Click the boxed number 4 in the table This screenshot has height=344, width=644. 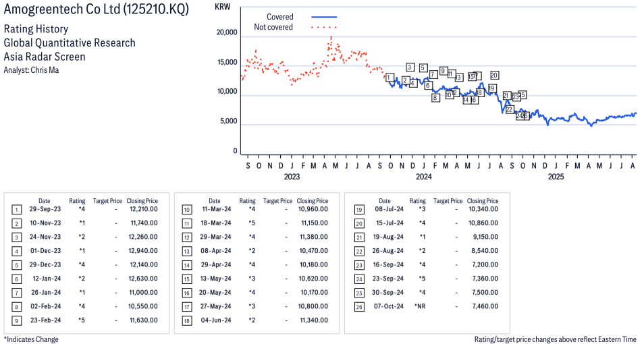click(16, 251)
